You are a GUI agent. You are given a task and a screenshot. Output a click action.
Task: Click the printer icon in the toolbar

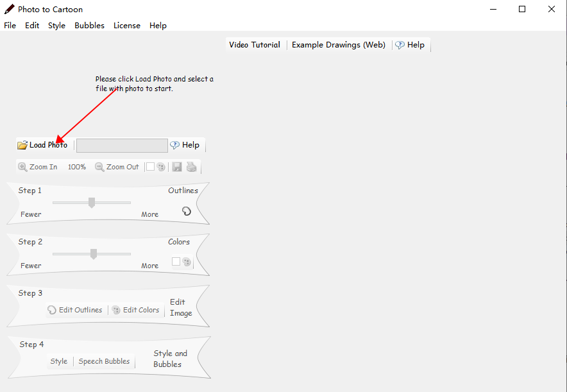pyautogui.click(x=191, y=167)
